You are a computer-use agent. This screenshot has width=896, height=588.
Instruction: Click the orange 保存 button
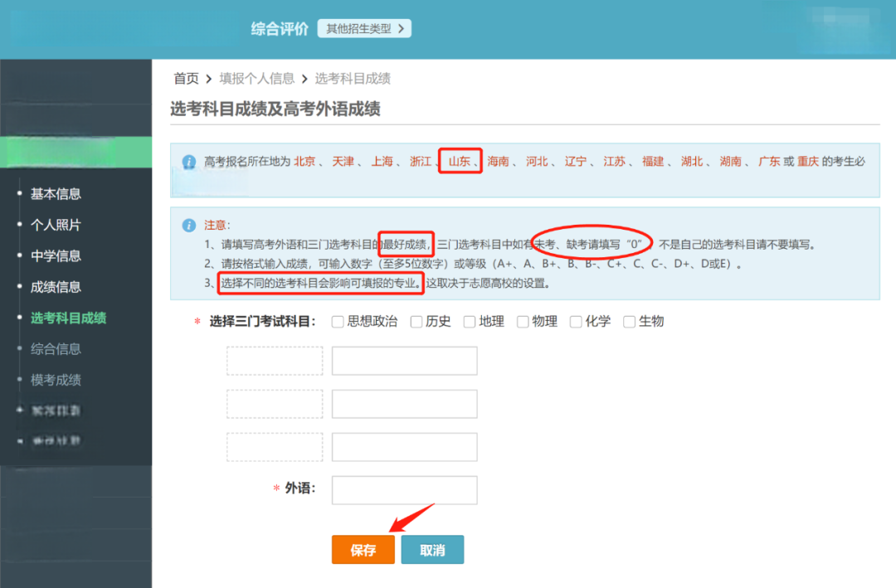coord(363,550)
